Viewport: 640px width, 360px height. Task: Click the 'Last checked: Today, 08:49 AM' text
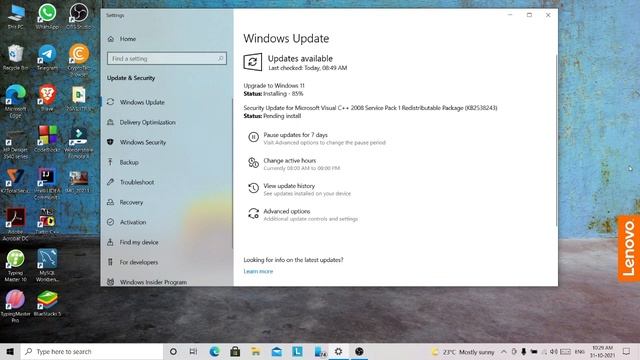point(307,68)
